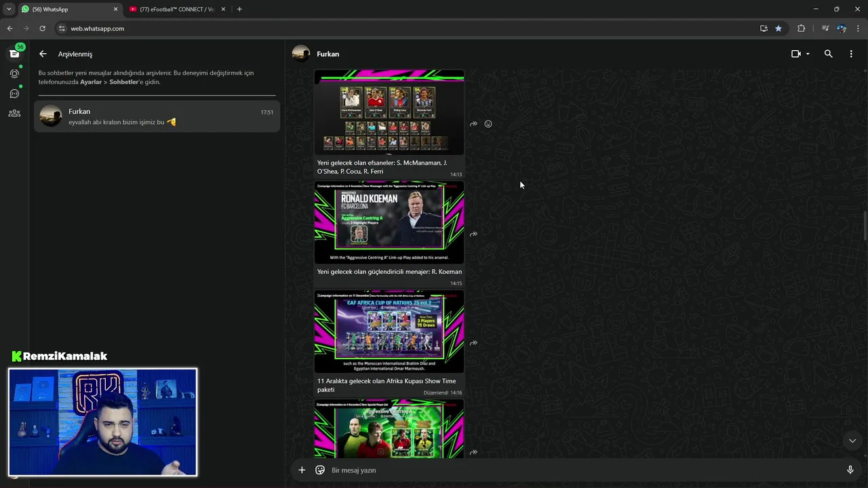This screenshot has height=488, width=868.
Task: Install WhatsApp app icon in address bar
Action: coord(764,28)
